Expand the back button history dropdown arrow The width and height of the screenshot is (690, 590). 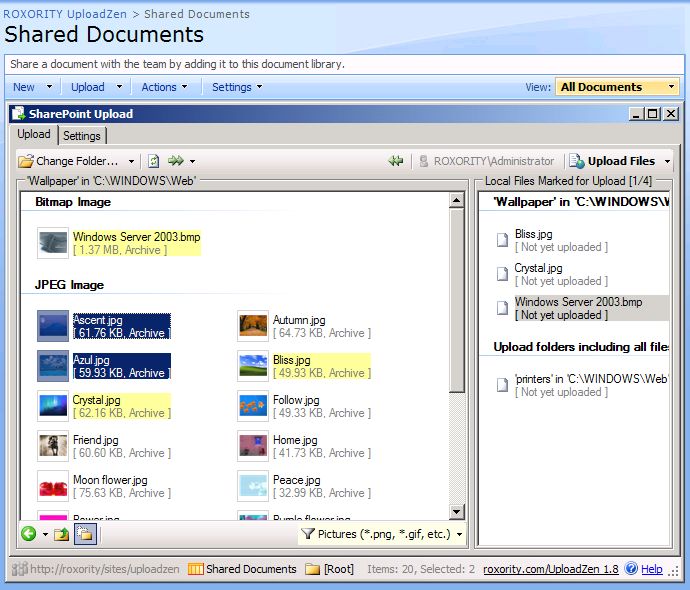(x=45, y=535)
